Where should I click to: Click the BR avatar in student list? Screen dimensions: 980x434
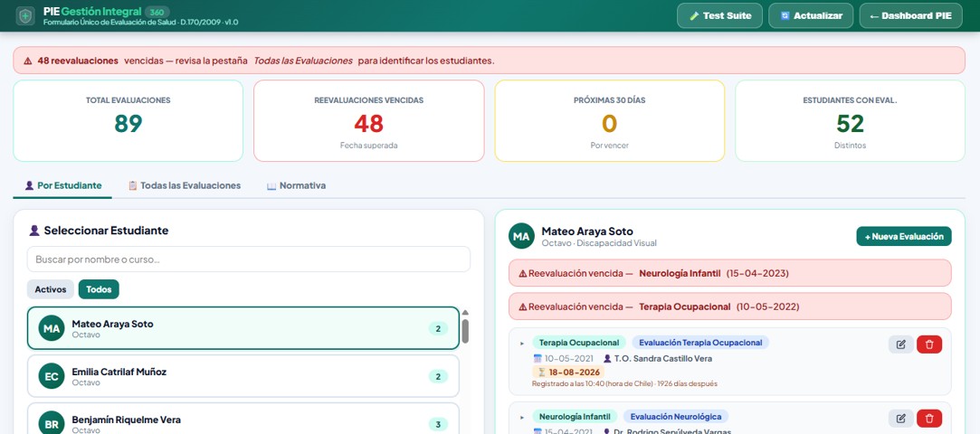coord(52,424)
